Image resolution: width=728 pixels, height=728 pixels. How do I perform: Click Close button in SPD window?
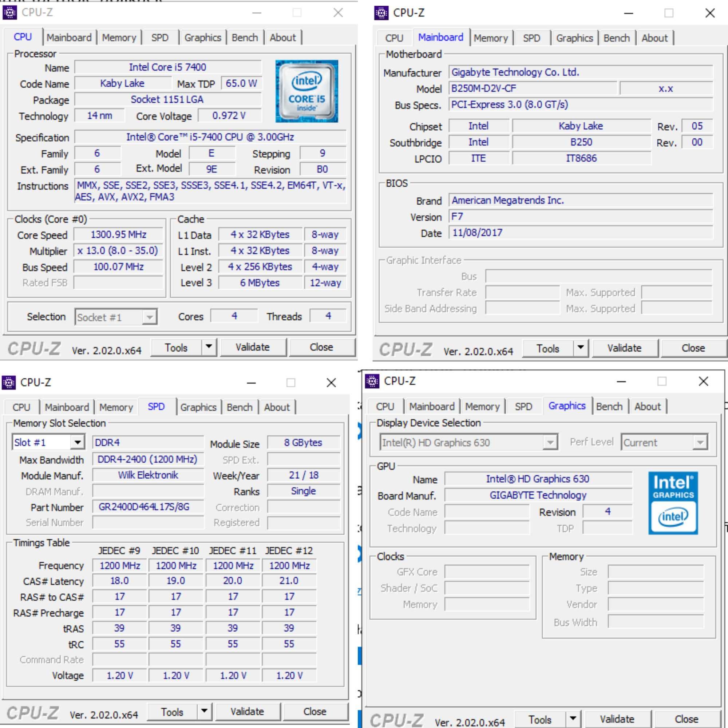[x=315, y=711]
